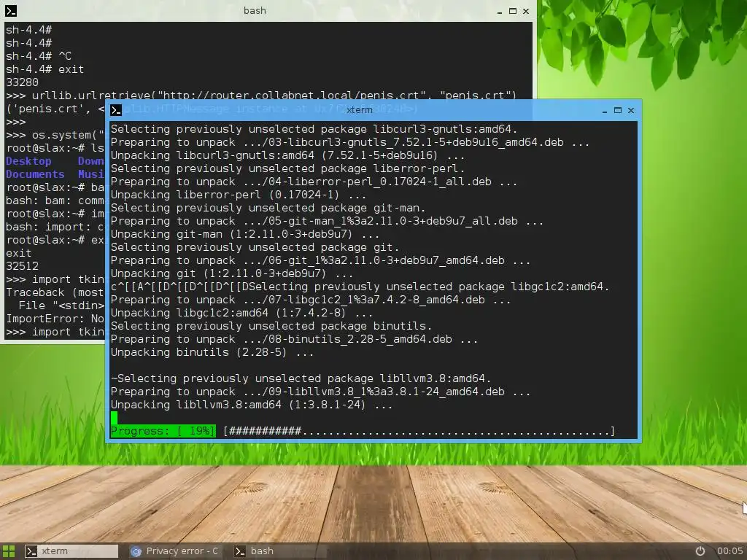747x560 pixels.
Task: Switch to xterm taskbar entry
Action: tap(71, 551)
